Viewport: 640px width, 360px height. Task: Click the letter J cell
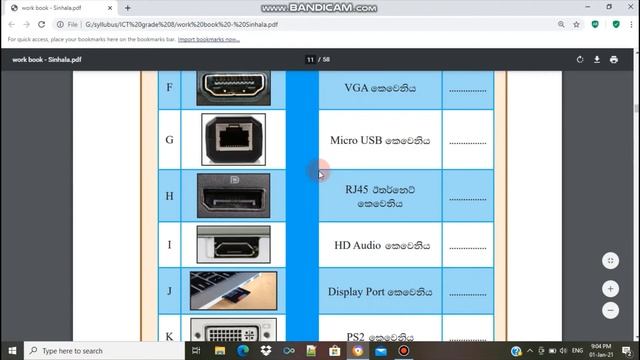[x=169, y=291]
